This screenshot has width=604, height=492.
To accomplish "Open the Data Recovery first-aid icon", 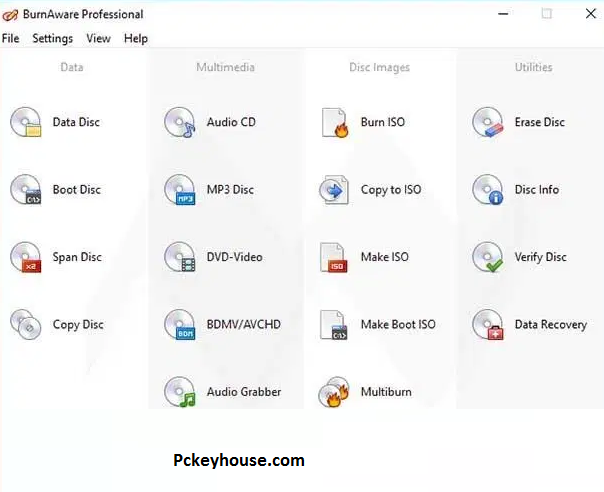I will [x=488, y=324].
